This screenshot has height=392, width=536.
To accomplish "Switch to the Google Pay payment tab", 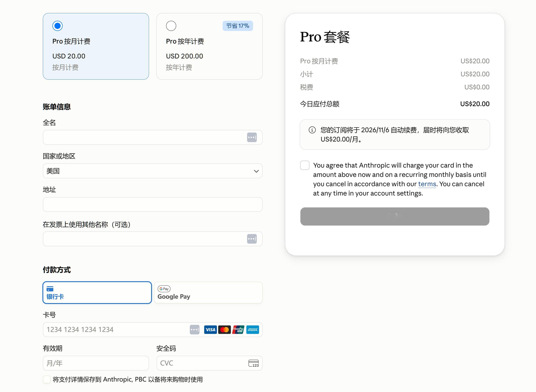I will pyautogui.click(x=208, y=293).
